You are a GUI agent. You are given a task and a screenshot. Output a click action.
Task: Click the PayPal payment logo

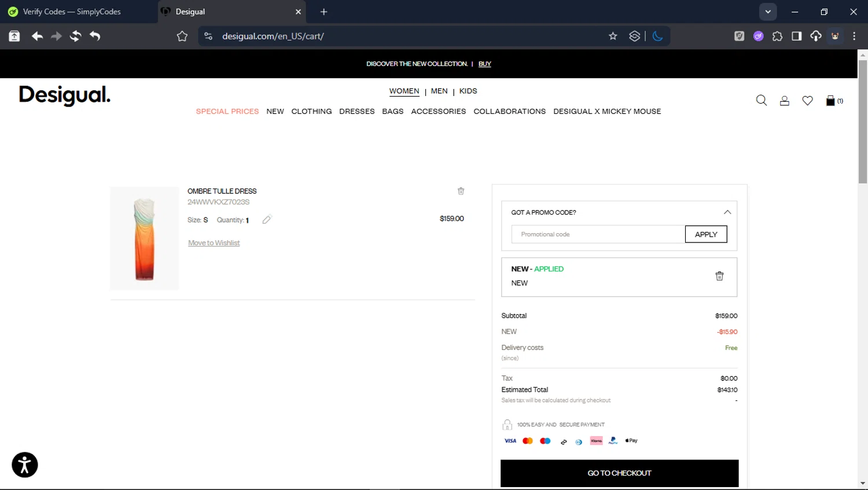point(613,441)
